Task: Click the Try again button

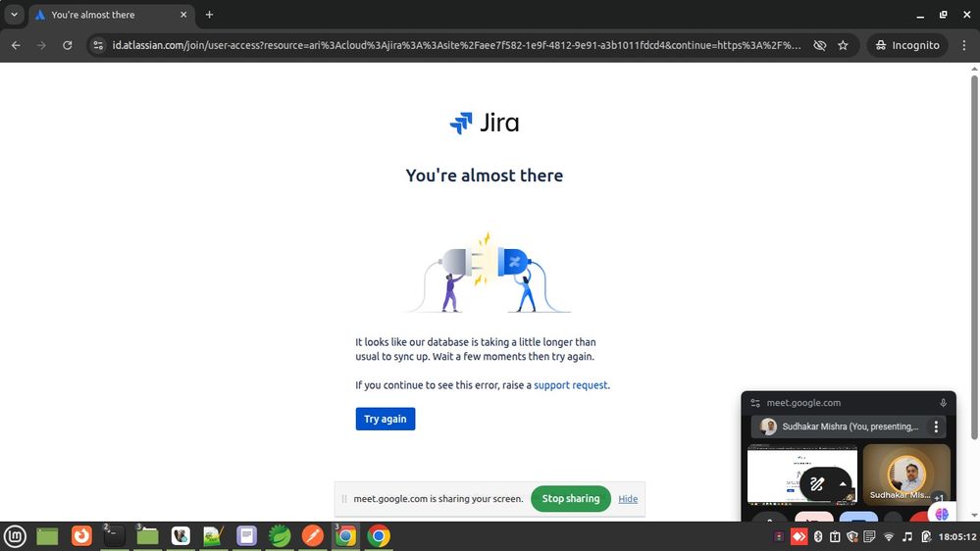Action: (385, 419)
